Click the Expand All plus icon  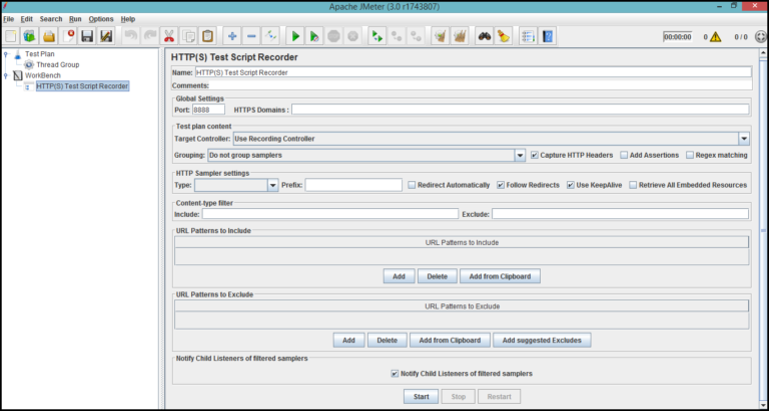point(232,36)
